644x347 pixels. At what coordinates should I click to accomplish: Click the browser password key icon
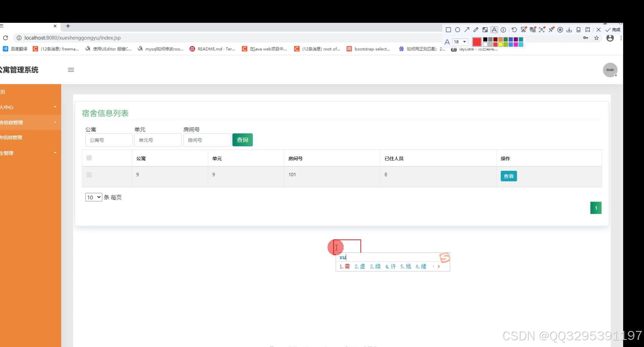coord(586,38)
